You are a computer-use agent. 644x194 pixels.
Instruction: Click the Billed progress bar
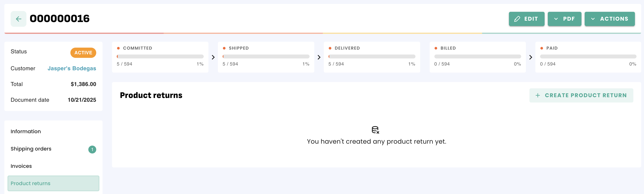point(478,57)
